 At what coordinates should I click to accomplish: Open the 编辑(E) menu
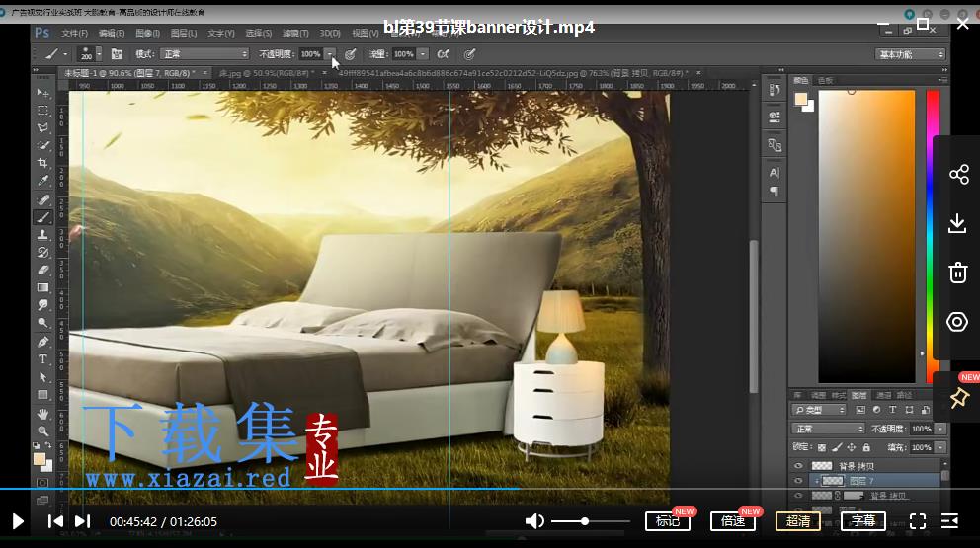pos(112,33)
